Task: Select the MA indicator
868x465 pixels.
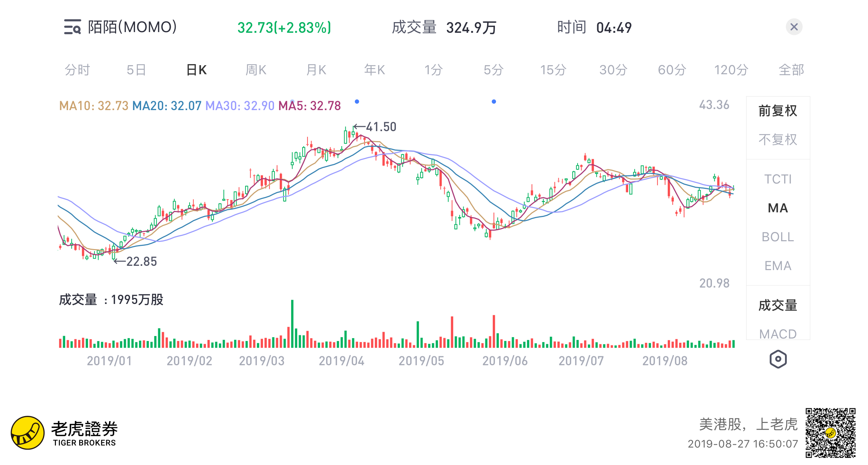Action: pos(777,208)
